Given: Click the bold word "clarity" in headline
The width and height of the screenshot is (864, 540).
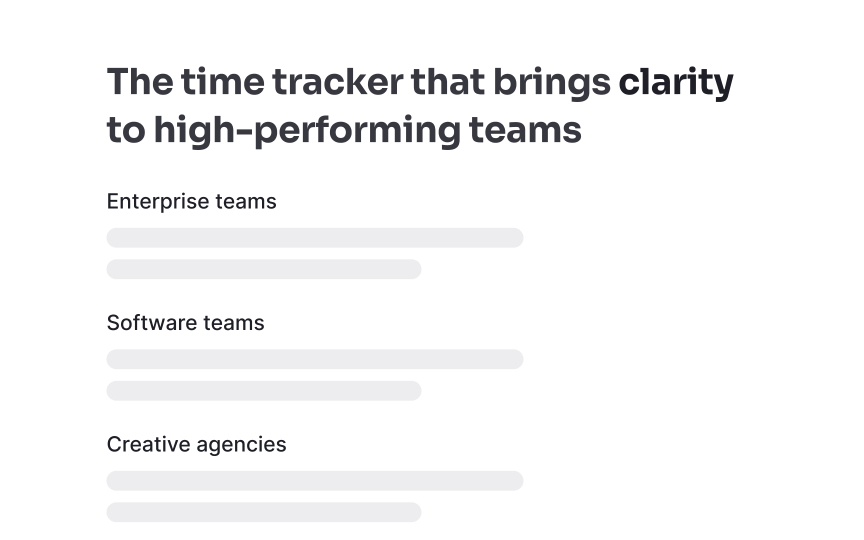Looking at the screenshot, I should [676, 83].
